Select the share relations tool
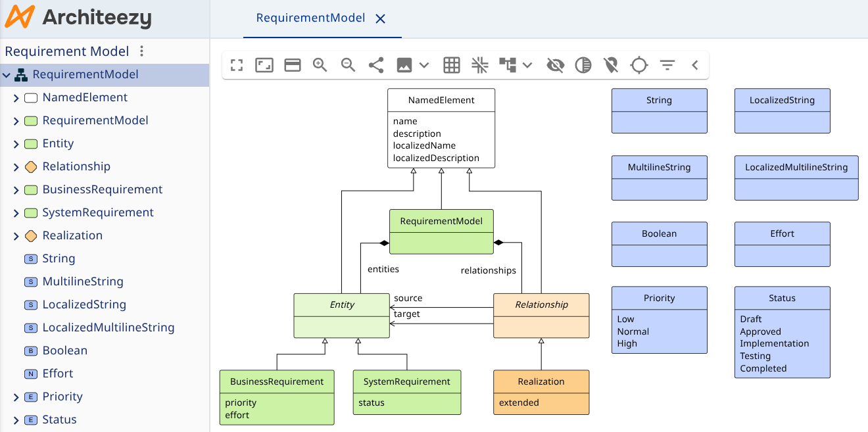Viewport: 868px width, 432px height. point(375,64)
